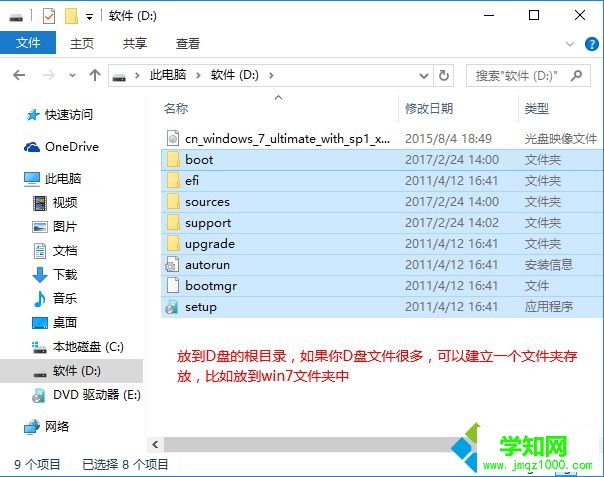
Task: Select the sources folder
Action: coord(381,202)
